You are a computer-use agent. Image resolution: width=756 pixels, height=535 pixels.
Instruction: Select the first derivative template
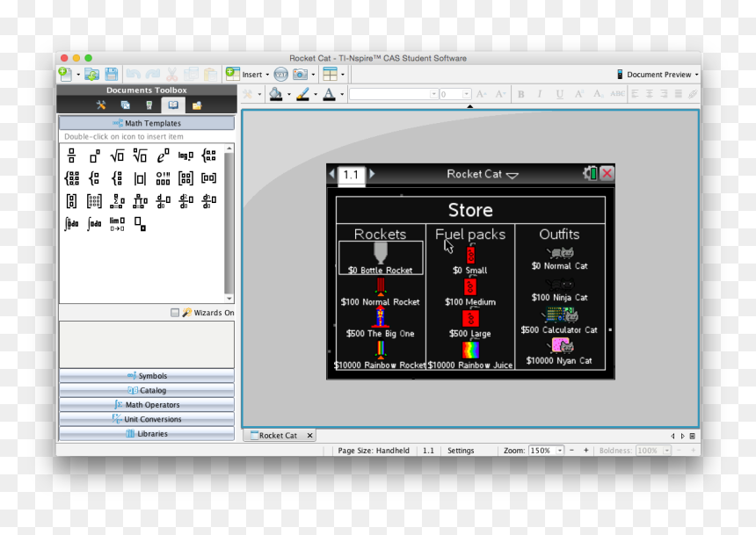[163, 201]
